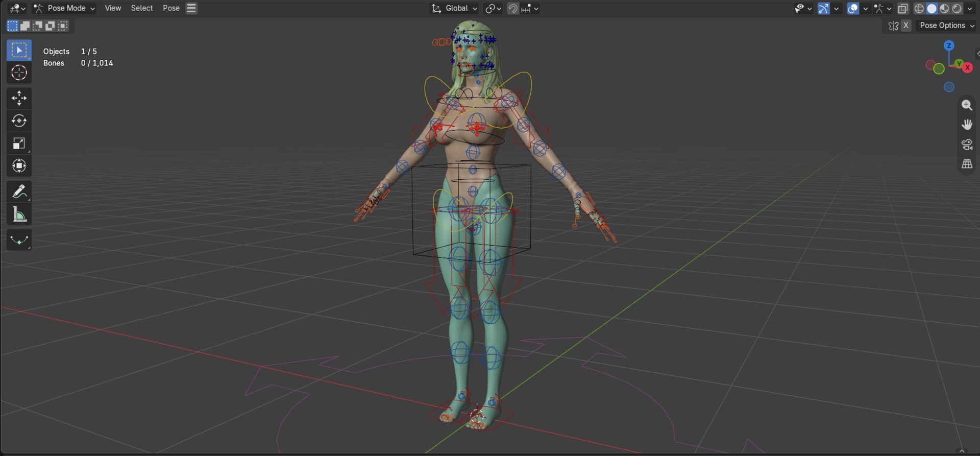The width and height of the screenshot is (980, 456).
Task: Click the Bones 0 / 1,014 statistic
Action: click(x=78, y=63)
